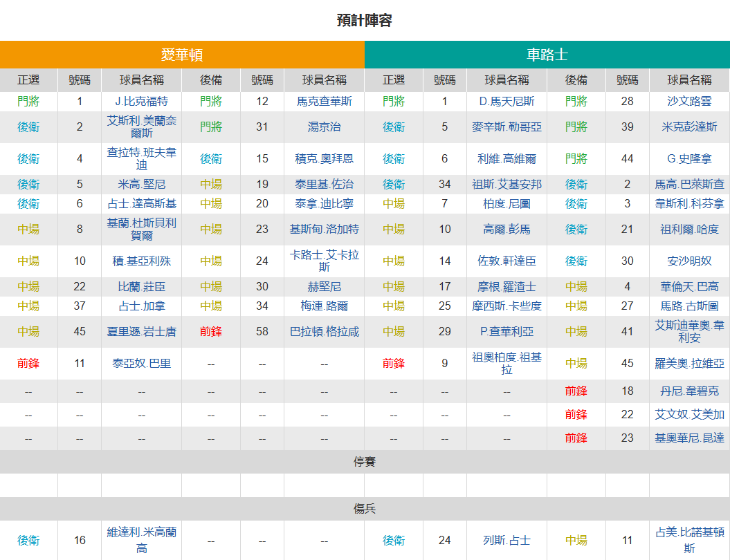Screen dimensions: 730x560
Task: Open 基奧華尼.昆達 player link
Action: [689, 438]
